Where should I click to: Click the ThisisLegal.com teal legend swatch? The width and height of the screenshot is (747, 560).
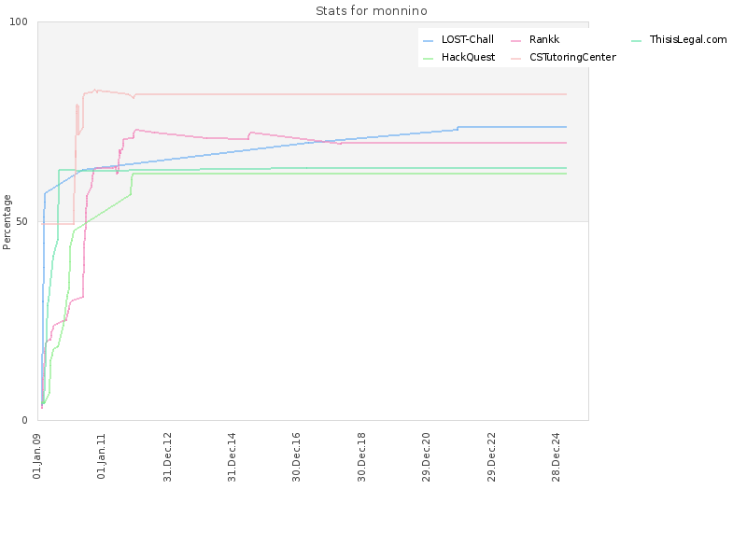coord(636,41)
